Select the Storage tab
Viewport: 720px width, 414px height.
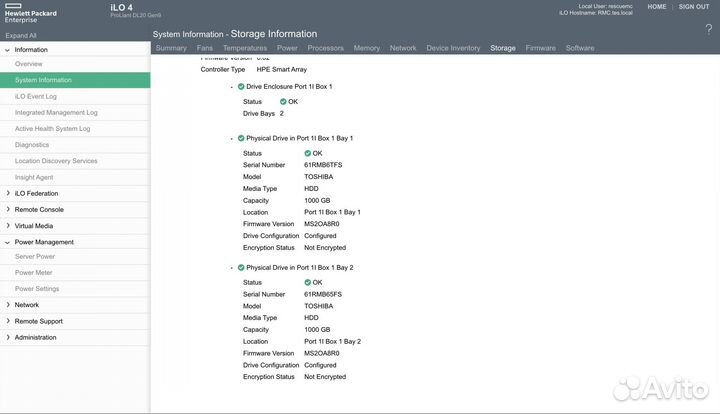[503, 48]
